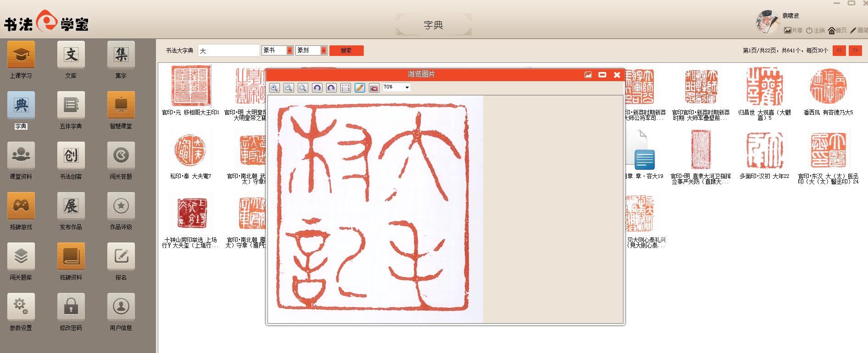Open the 上课学习 module
The width and height of the screenshot is (868, 353).
click(x=21, y=55)
